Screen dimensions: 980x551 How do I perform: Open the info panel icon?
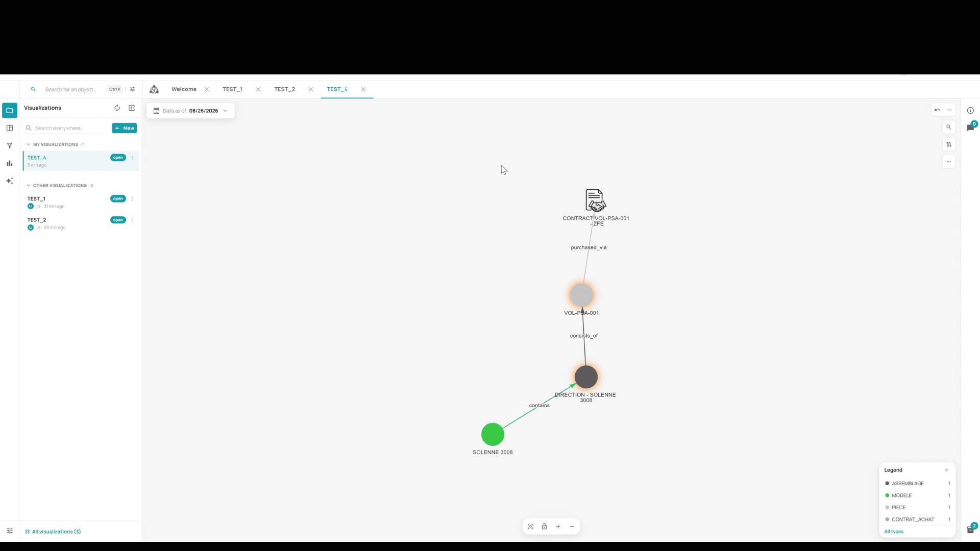(x=970, y=111)
